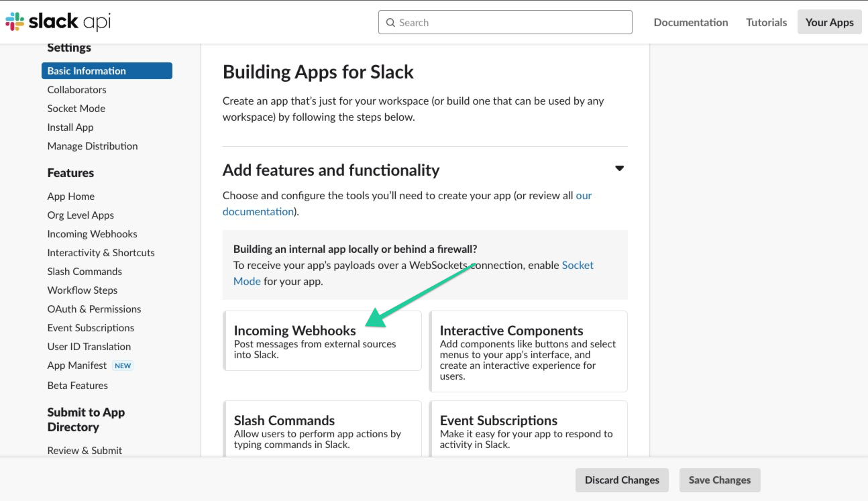Click the Add features and functionality heading
The image size is (868, 501).
click(331, 170)
